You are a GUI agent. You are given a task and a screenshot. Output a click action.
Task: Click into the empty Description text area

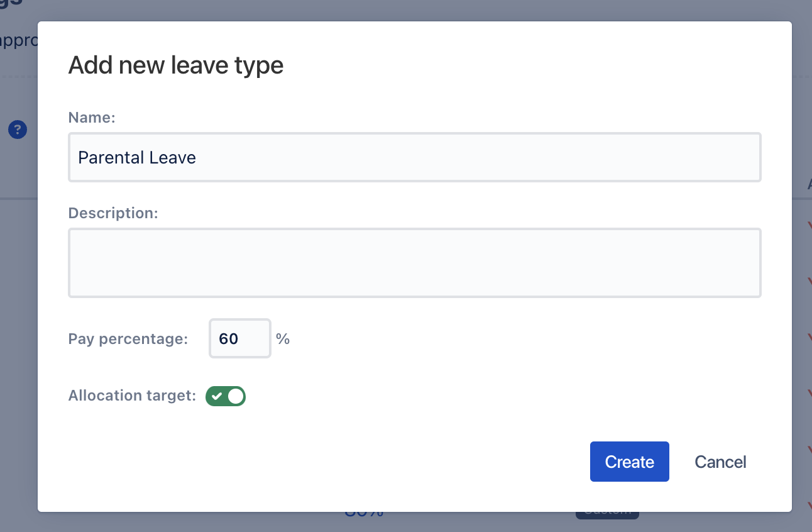(x=415, y=263)
